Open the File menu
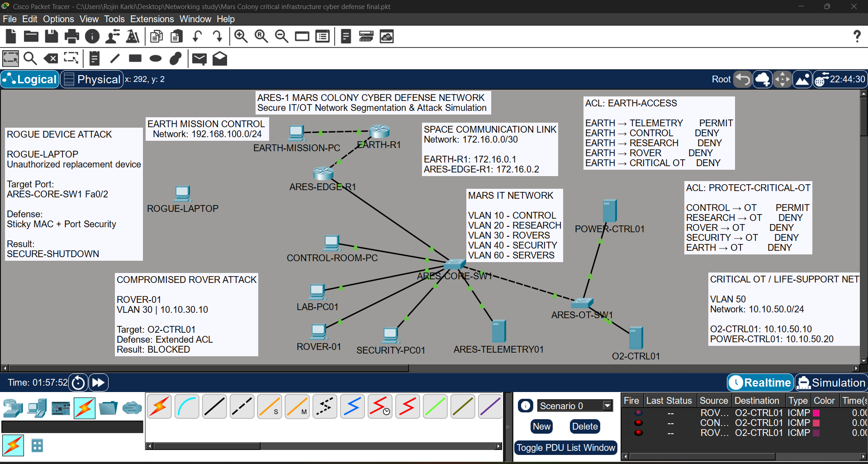This screenshot has width=868, height=464. (9, 19)
